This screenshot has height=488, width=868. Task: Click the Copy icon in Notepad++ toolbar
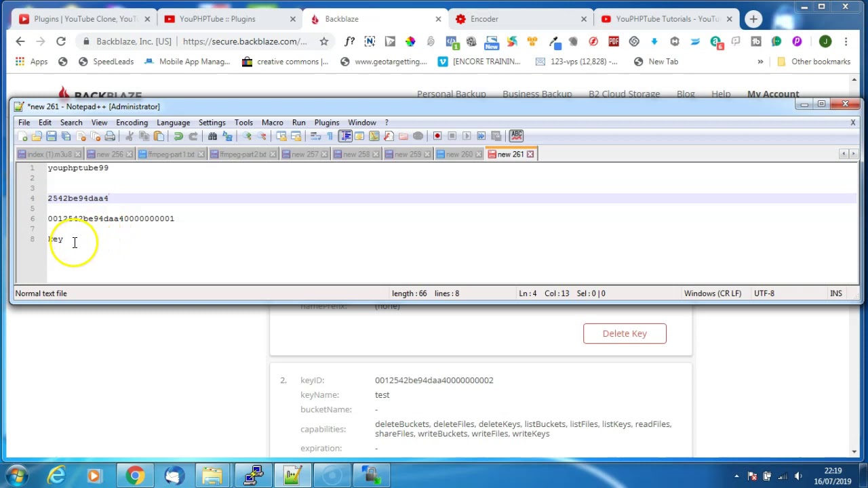(x=144, y=136)
